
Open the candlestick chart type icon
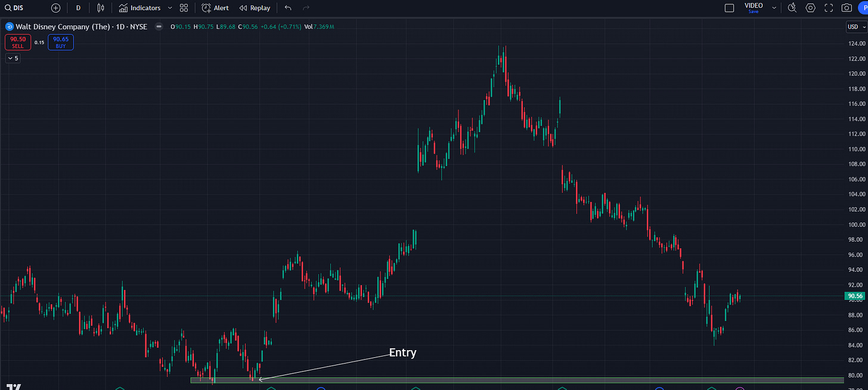point(100,8)
